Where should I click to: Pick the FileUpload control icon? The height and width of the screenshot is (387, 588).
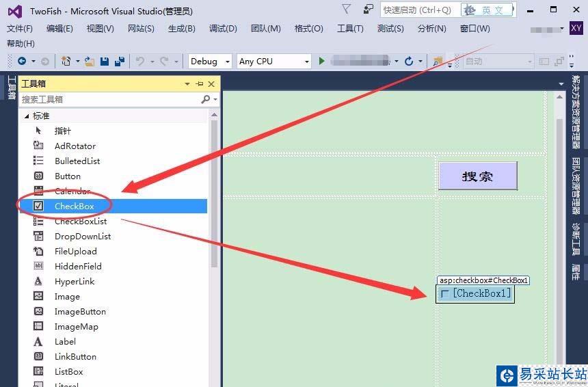click(x=38, y=251)
